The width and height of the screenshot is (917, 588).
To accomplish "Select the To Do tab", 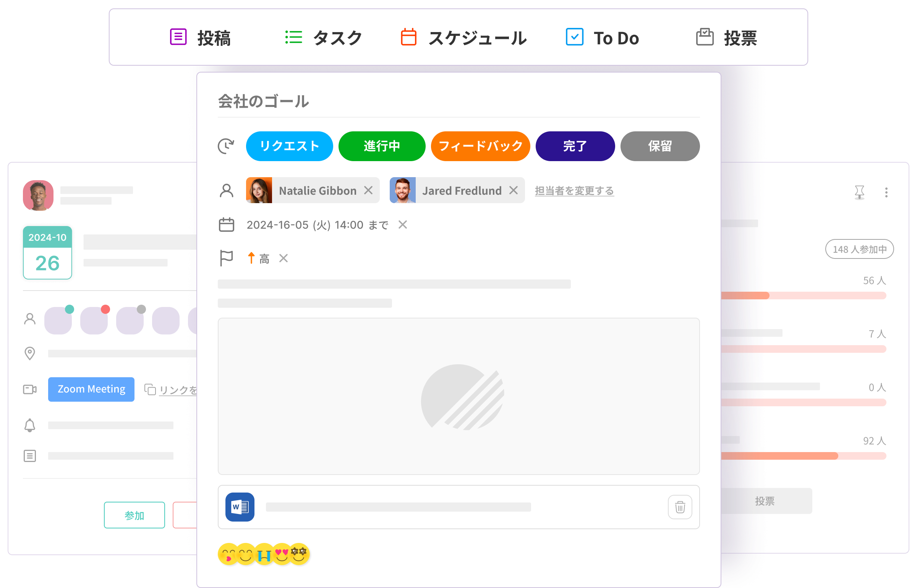I will click(602, 38).
